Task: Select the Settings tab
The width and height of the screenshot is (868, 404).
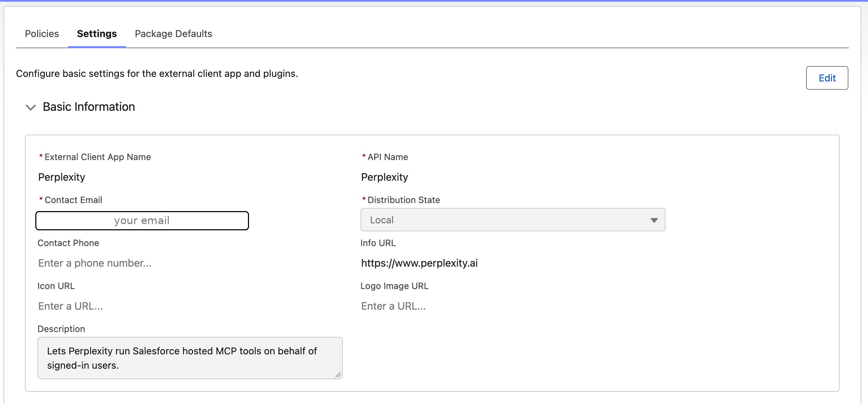Action: (97, 34)
